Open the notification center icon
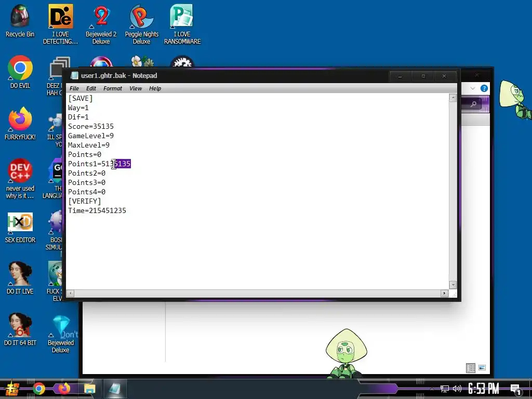This screenshot has width=532, height=399. [516, 389]
